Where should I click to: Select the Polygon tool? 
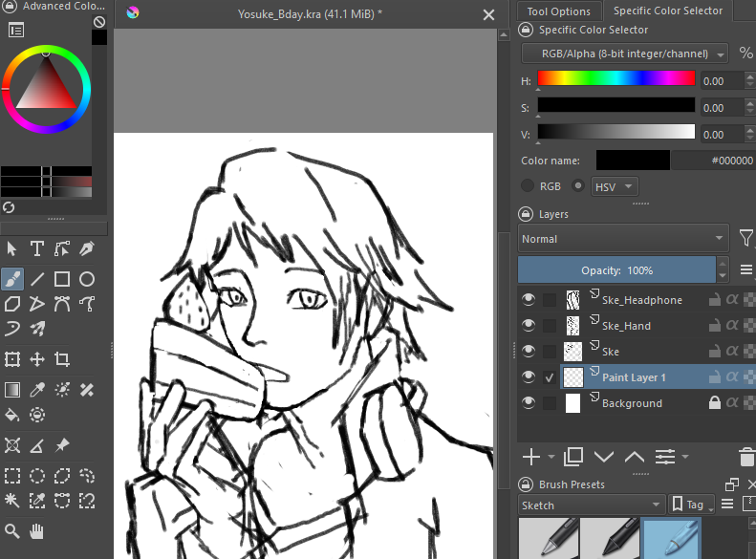click(x=12, y=304)
